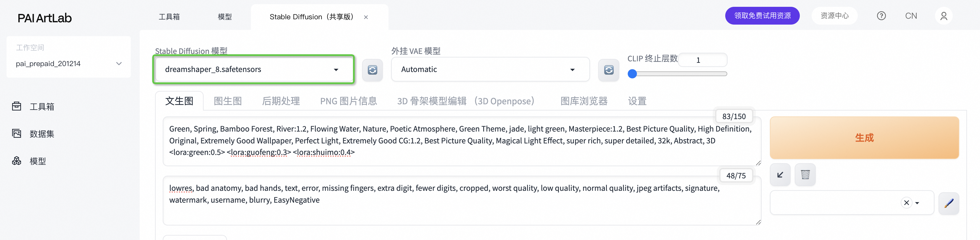980x240 pixels.
Task: Expand the 外挂 VAE 模型 Automatic dropdown
Action: [490, 69]
